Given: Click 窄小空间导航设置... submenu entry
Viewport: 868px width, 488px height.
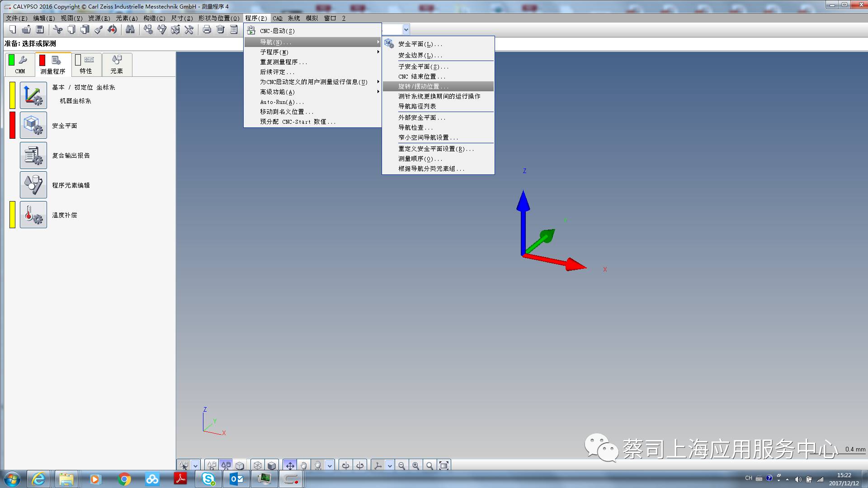Looking at the screenshot, I should [x=438, y=137].
